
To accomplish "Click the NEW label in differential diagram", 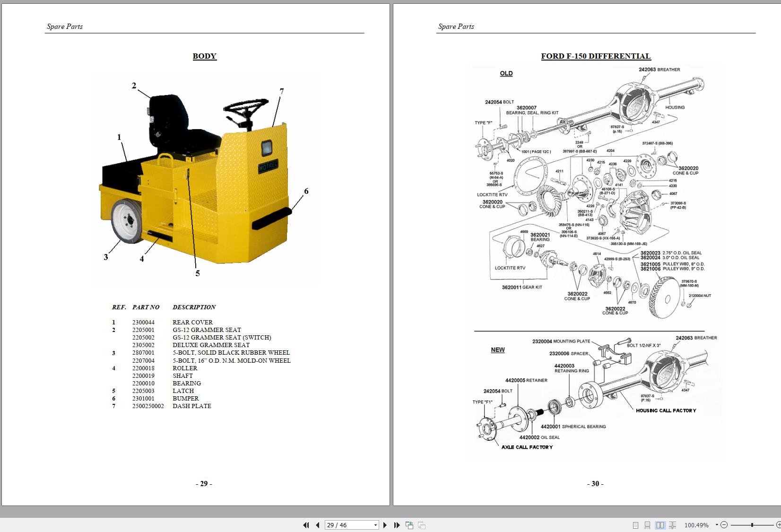I will point(498,350).
